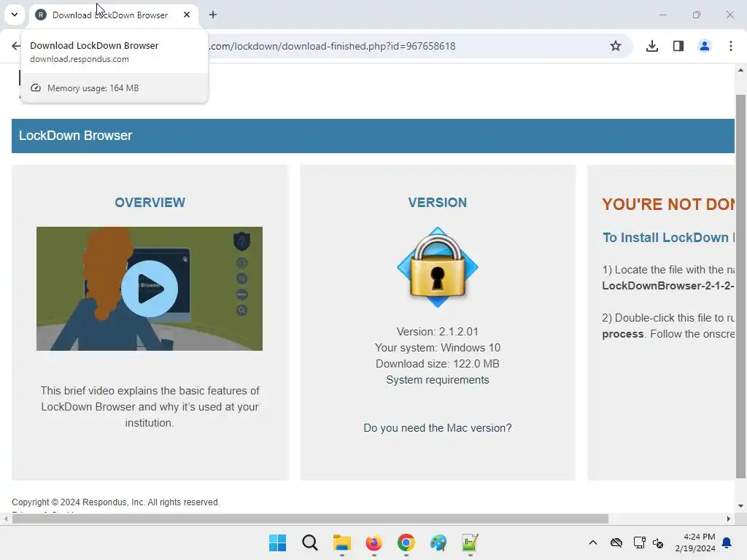Open the Paint app in the taskbar
Image resolution: width=747 pixels, height=560 pixels.
438,542
